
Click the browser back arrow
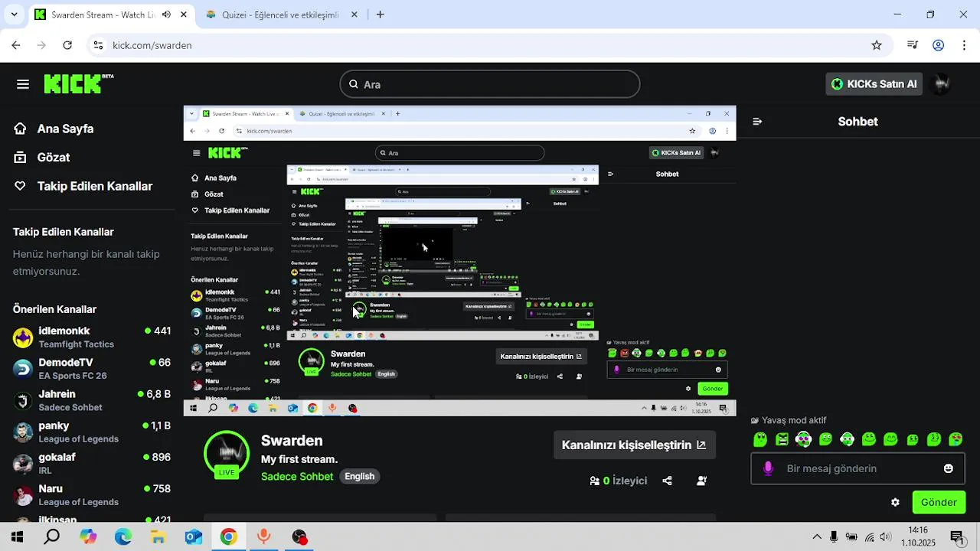click(16, 45)
